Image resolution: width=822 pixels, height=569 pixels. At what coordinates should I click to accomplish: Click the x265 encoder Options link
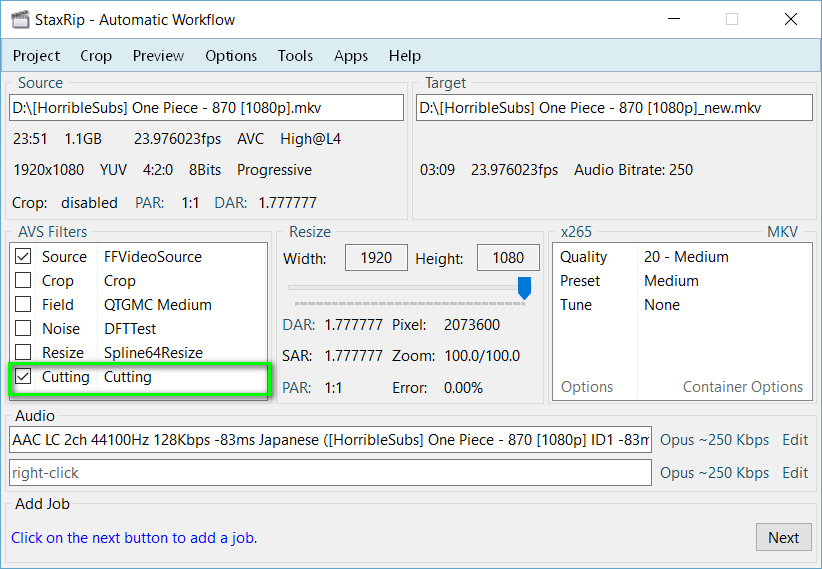[x=587, y=387]
